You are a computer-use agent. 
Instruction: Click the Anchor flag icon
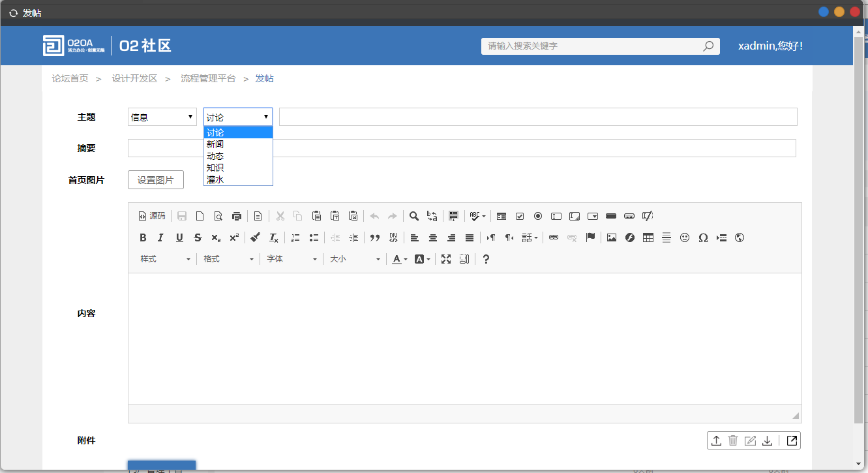point(590,237)
